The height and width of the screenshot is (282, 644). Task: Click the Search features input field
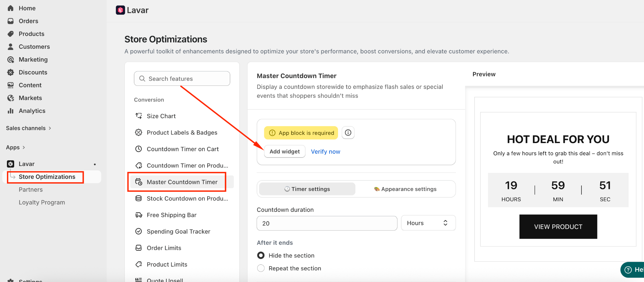(182, 79)
